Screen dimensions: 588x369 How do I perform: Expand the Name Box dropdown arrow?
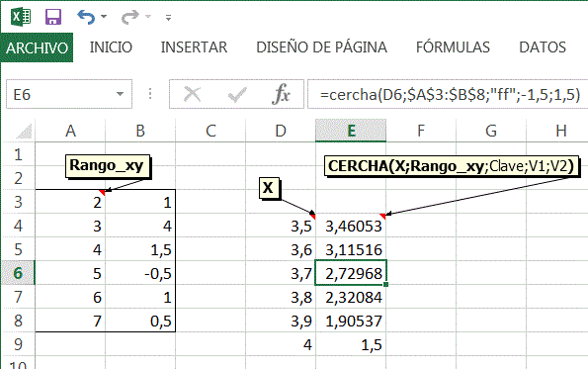click(120, 94)
